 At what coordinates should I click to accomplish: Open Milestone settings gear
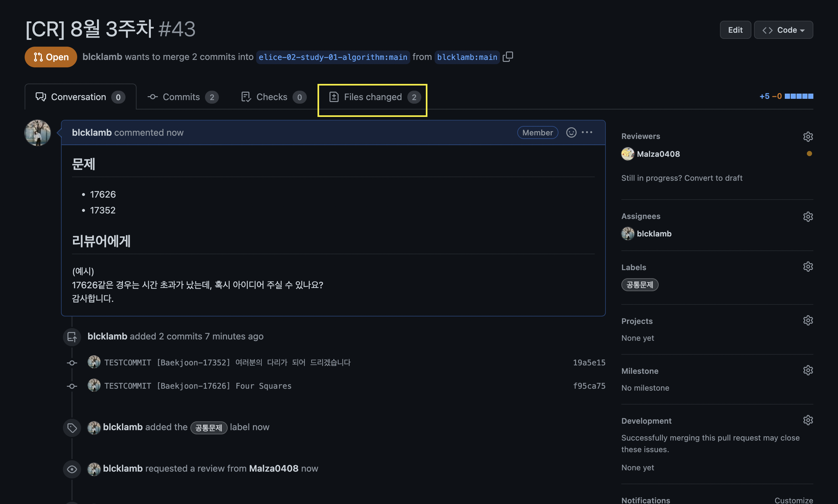tap(808, 371)
